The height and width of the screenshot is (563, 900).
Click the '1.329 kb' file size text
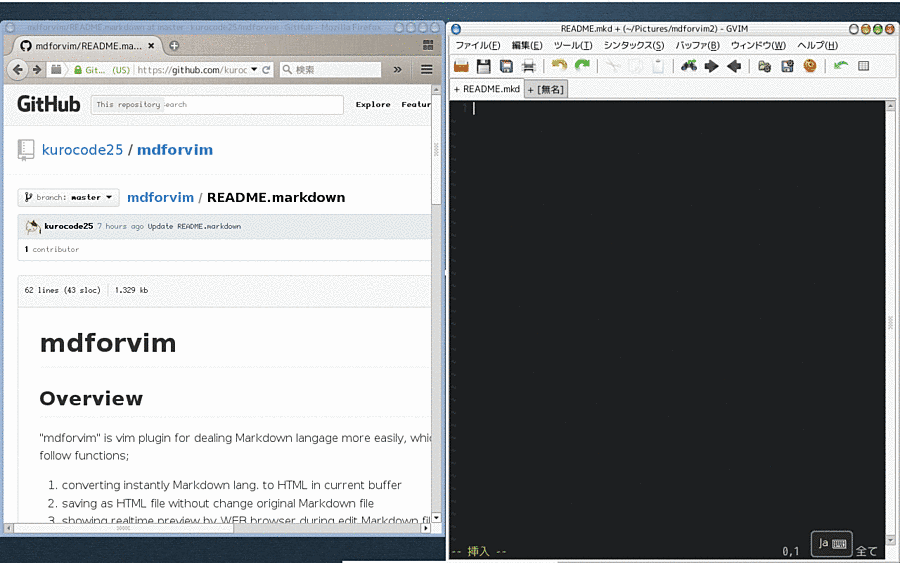131,290
